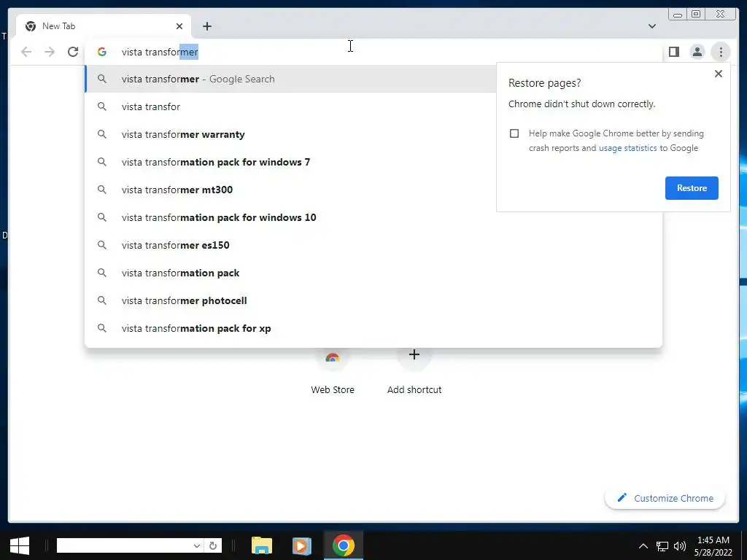Select the New Tab tab
747x560 pixels.
click(104, 26)
